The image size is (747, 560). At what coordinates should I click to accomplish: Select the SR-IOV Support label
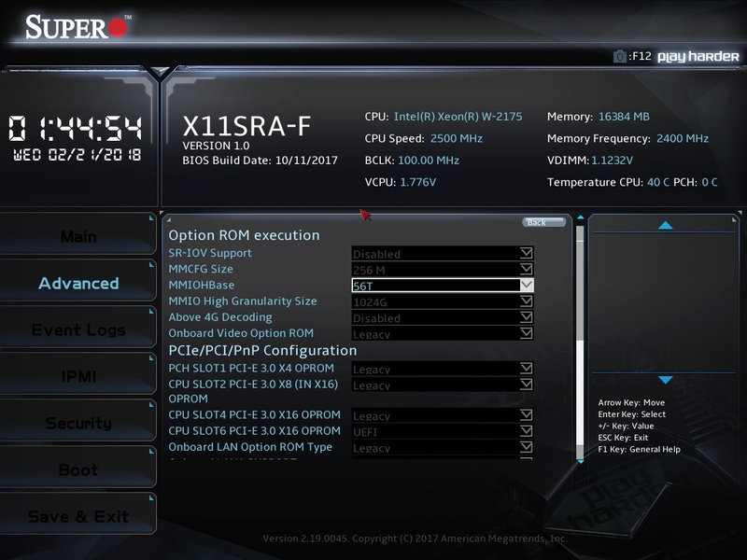tap(210, 253)
